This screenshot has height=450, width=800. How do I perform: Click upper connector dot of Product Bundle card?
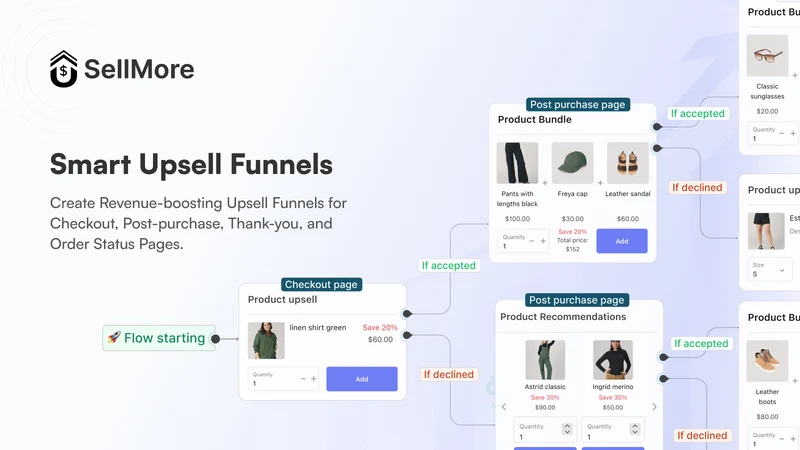(657, 127)
